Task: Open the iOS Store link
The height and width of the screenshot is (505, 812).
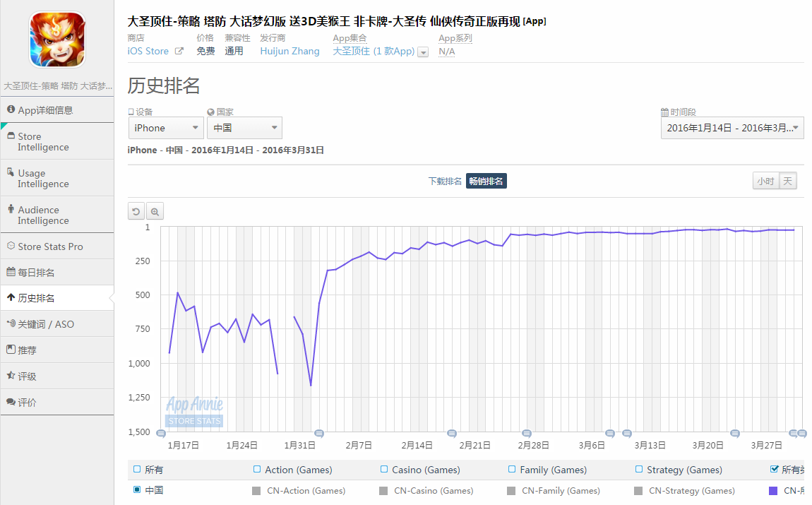Action: [x=148, y=51]
